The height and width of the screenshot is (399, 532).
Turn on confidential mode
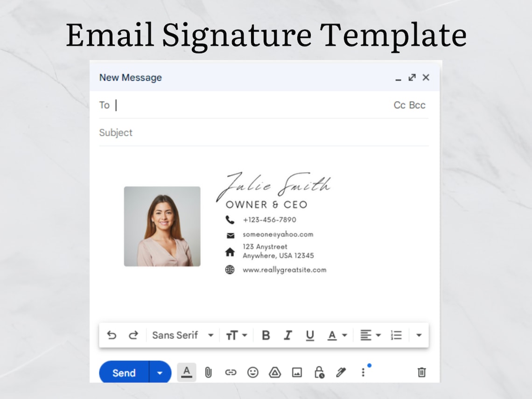click(x=318, y=372)
